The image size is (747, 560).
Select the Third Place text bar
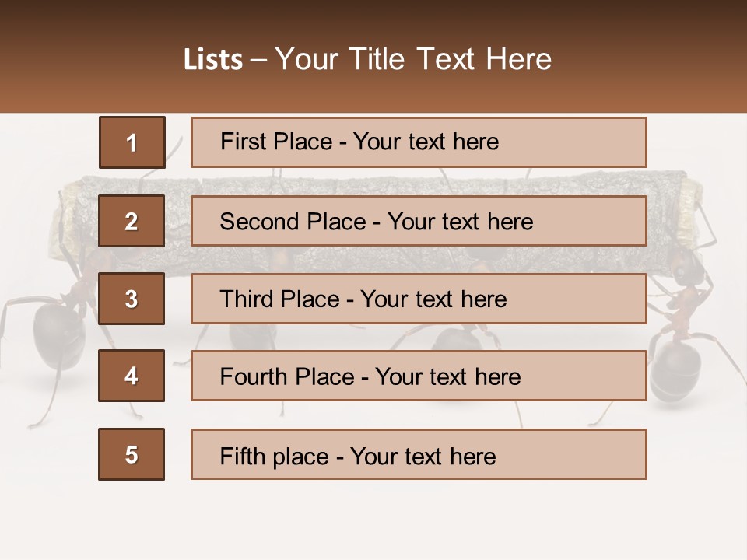point(419,299)
